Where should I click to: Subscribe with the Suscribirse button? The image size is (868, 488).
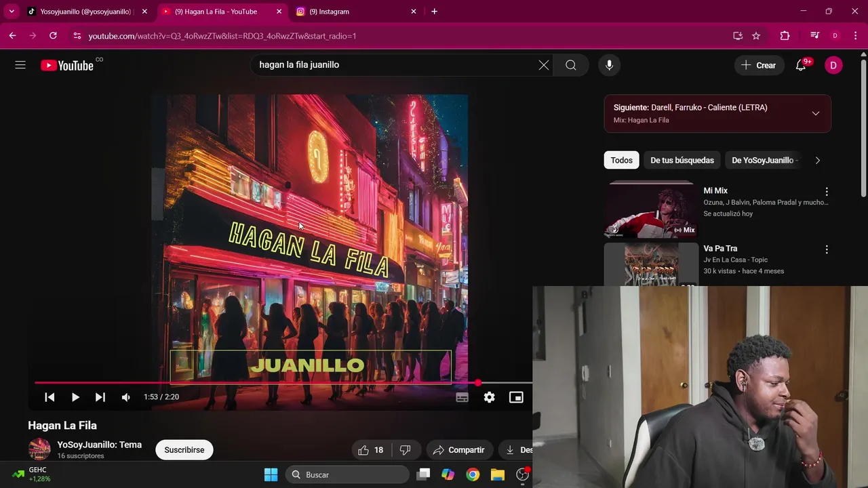184,450
